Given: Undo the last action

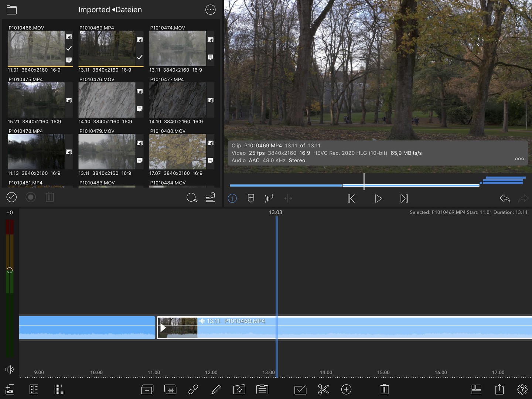Looking at the screenshot, I should [x=505, y=199].
